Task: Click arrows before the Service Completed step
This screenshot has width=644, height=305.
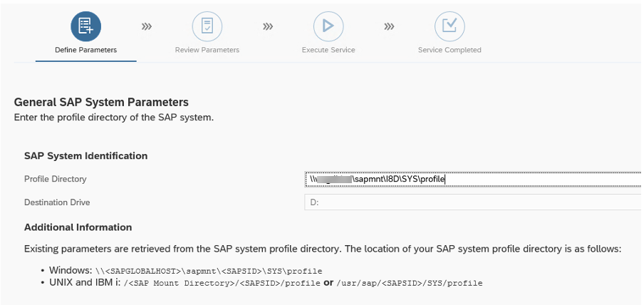Action: pyautogui.click(x=389, y=27)
